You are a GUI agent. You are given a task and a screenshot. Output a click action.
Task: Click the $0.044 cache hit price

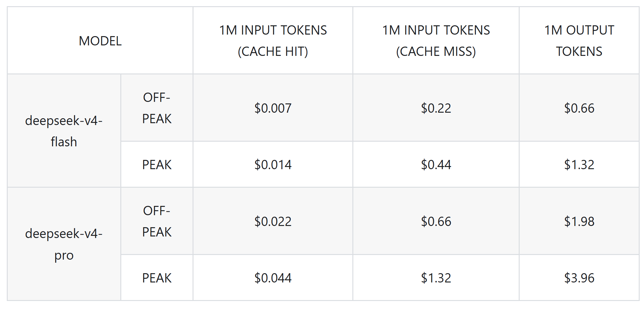tap(273, 278)
